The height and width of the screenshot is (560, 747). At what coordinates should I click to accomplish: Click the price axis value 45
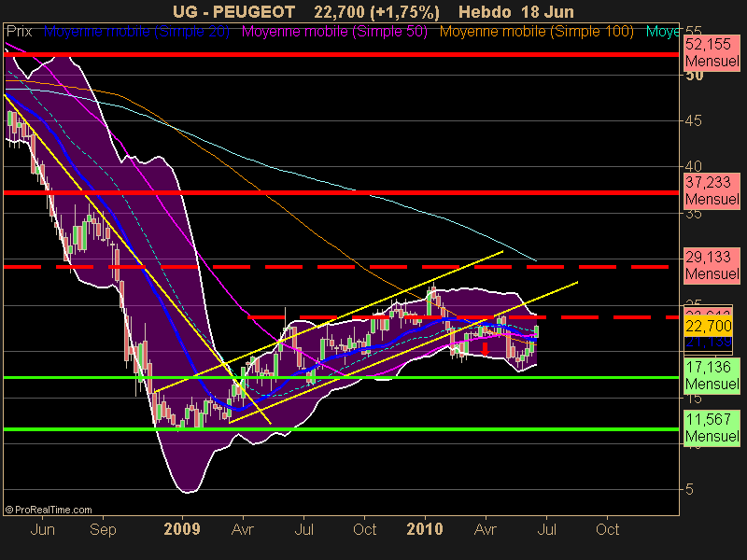coord(694,121)
